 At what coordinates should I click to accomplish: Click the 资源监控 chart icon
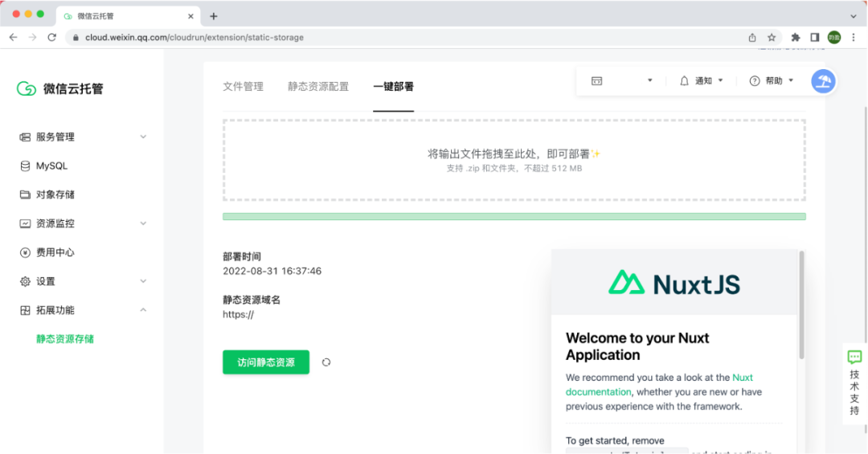[x=25, y=223]
